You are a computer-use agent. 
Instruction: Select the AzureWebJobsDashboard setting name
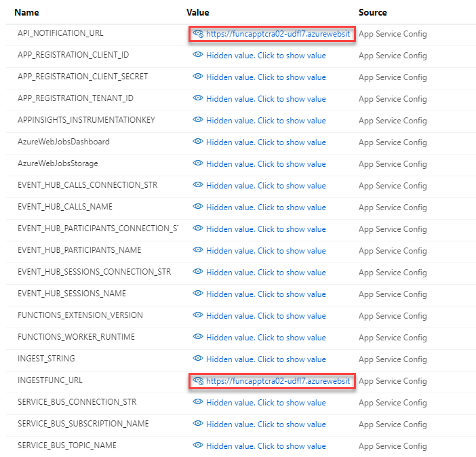click(x=64, y=142)
